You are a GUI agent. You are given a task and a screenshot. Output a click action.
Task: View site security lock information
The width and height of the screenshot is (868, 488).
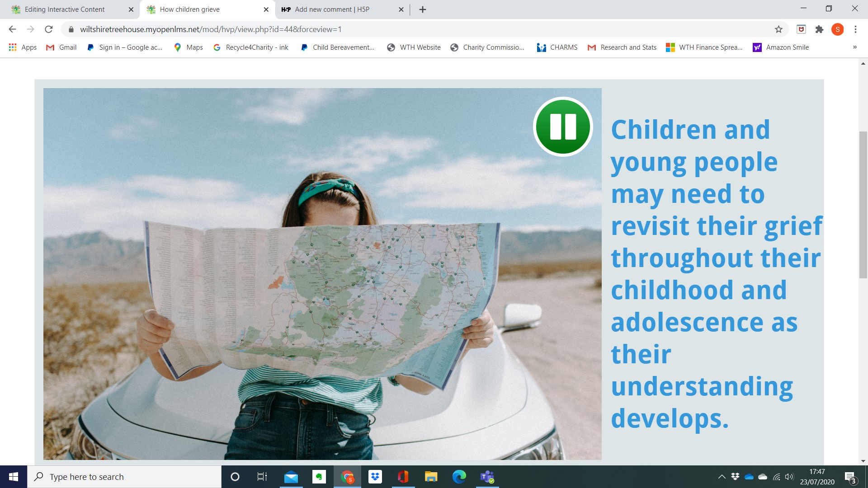tap(71, 29)
